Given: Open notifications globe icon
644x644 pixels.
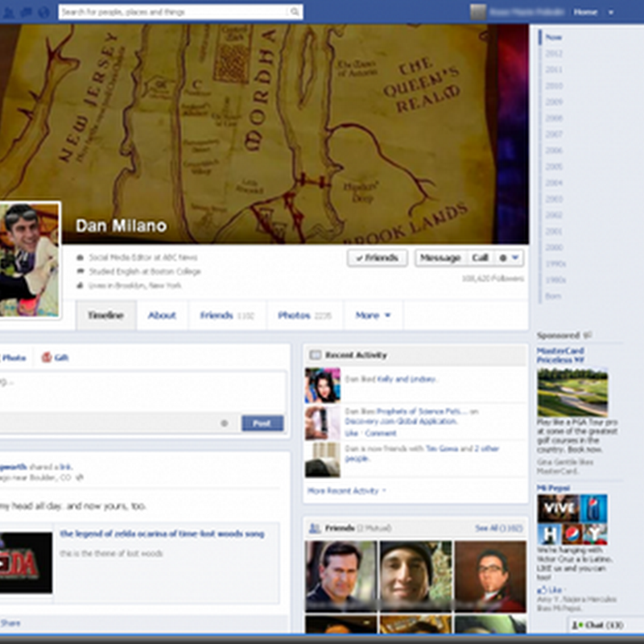Looking at the screenshot, I should [x=44, y=12].
